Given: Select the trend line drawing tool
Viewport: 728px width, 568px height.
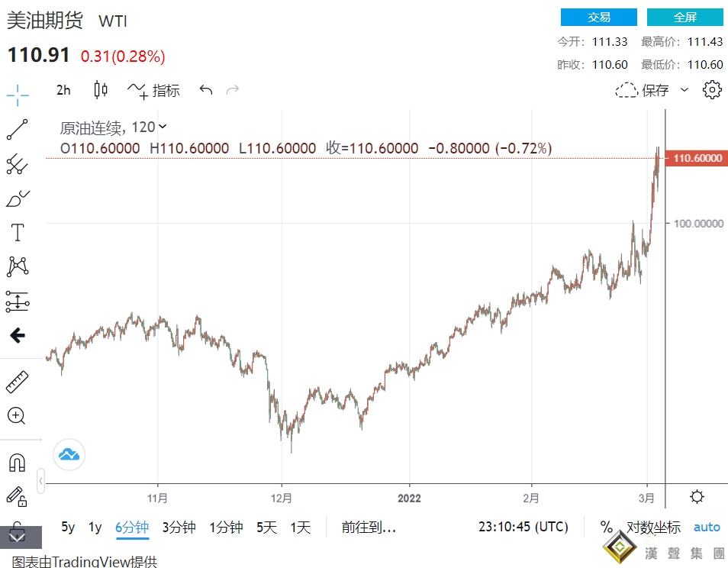Looking at the screenshot, I should [18, 130].
